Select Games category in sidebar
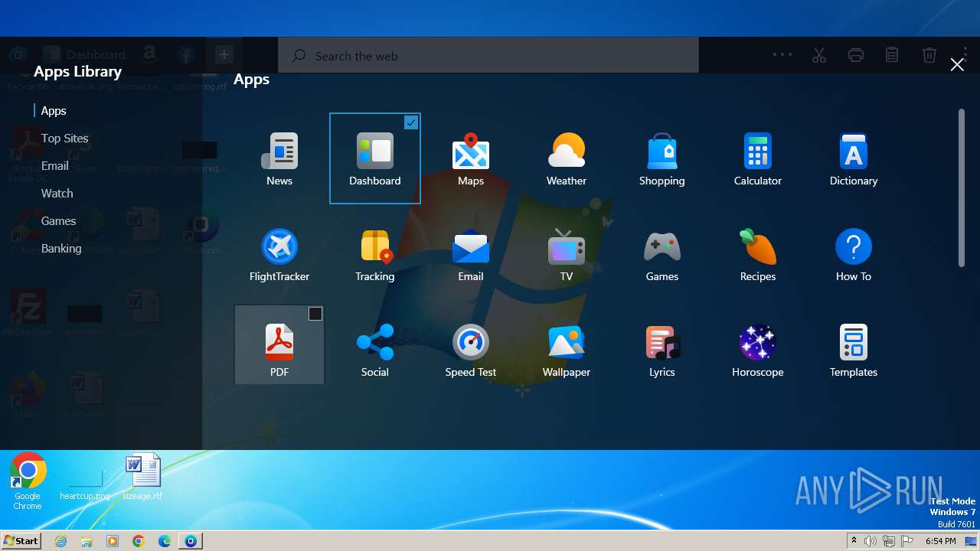The image size is (980, 551). pos(59,221)
